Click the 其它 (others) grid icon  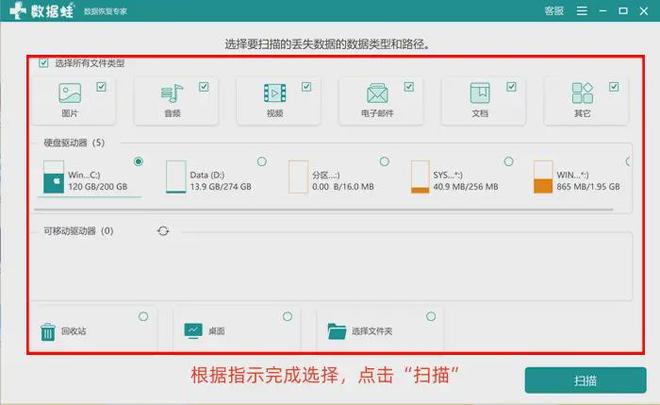[582, 94]
